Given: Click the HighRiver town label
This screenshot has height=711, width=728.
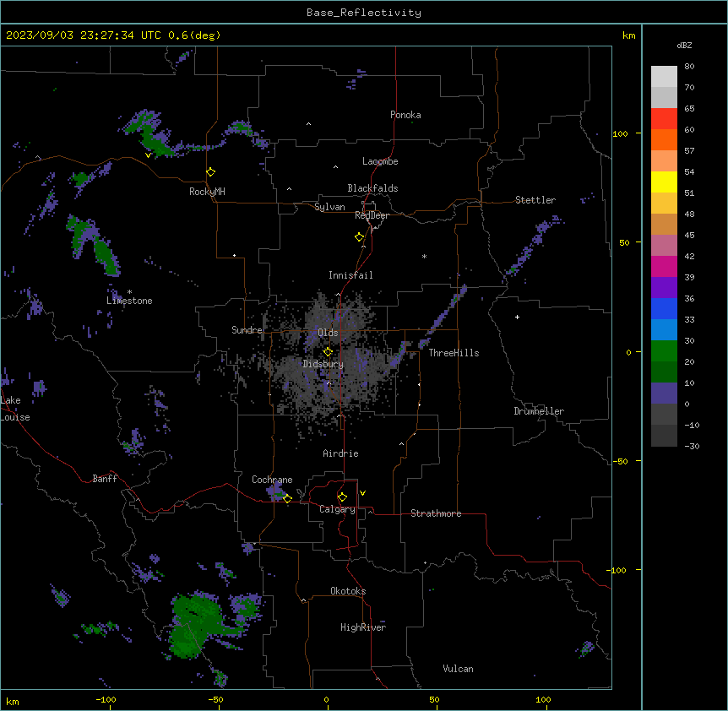Looking at the screenshot, I should point(363,627).
